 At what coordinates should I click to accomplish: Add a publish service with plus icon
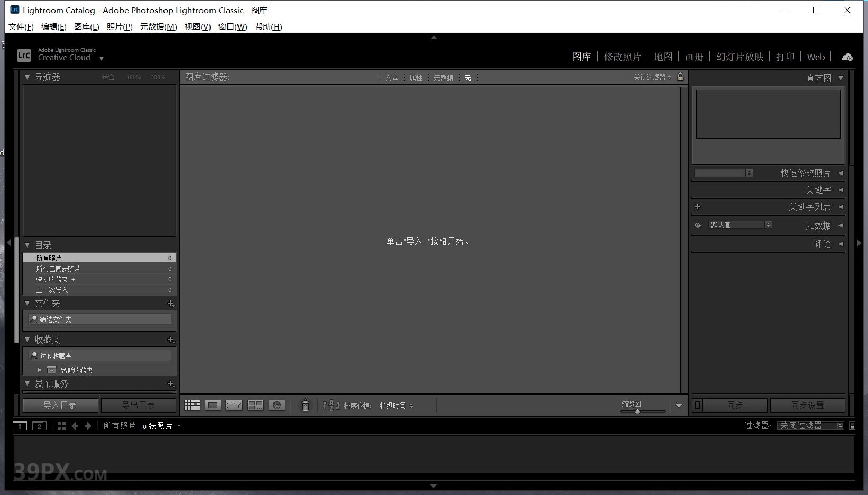coord(171,384)
